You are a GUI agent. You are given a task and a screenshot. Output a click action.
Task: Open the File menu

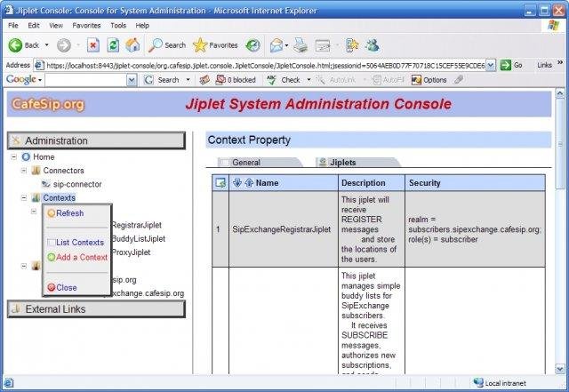click(13, 26)
